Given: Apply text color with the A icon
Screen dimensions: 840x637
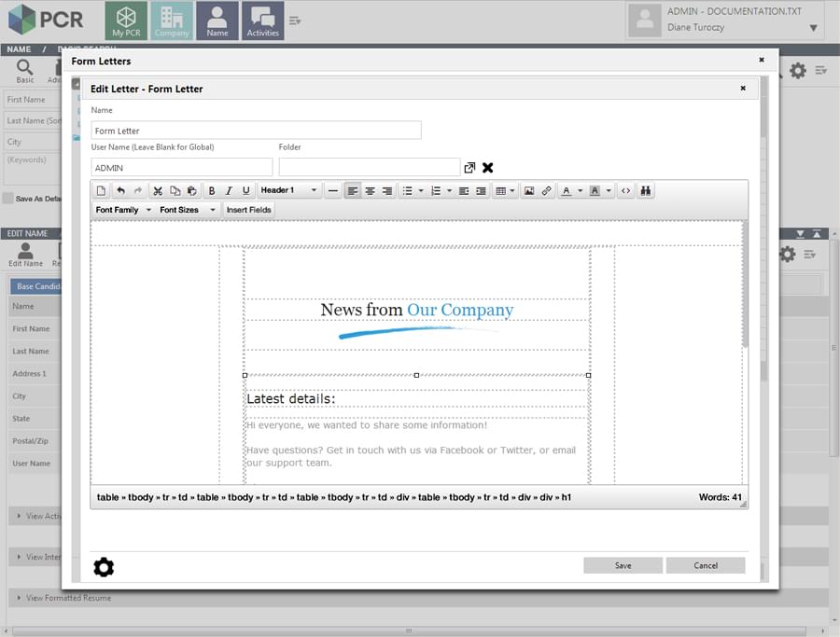Looking at the screenshot, I should click(x=567, y=190).
